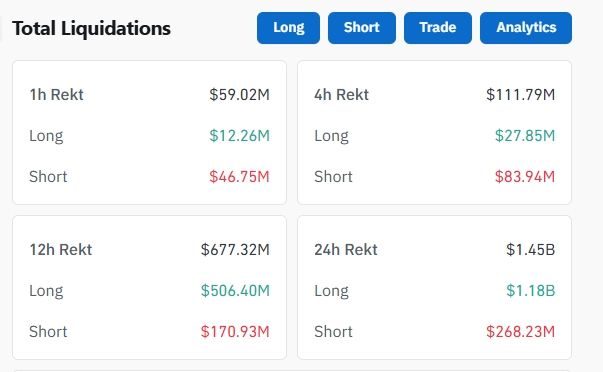Click the 1h Rekt total $59.02M

click(x=239, y=95)
